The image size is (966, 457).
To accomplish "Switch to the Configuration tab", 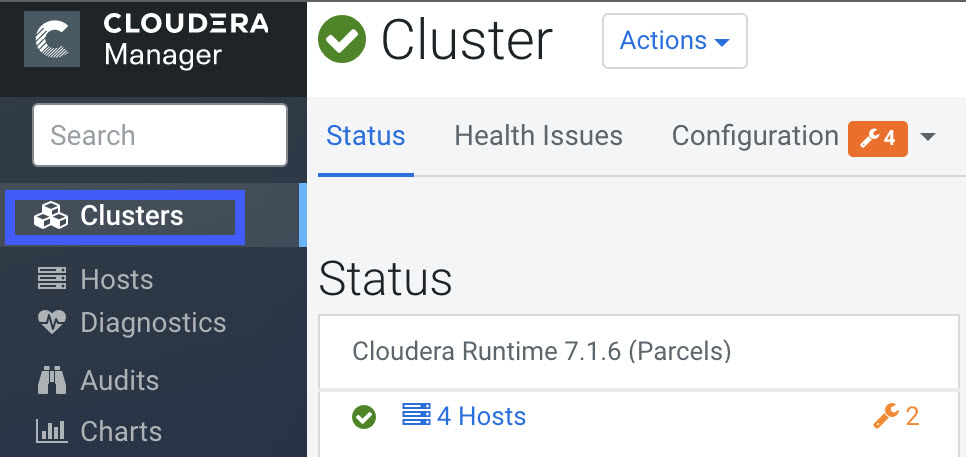I will click(x=755, y=136).
